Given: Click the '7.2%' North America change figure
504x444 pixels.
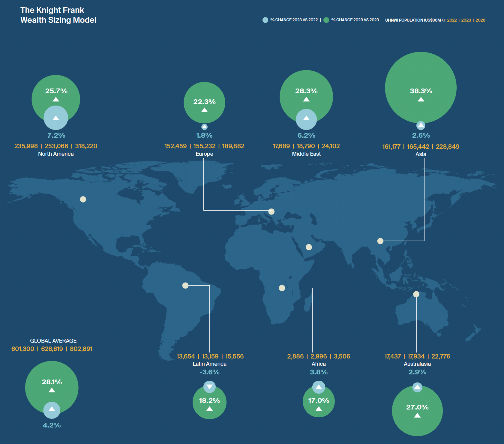Looking at the screenshot, I should point(56,135).
